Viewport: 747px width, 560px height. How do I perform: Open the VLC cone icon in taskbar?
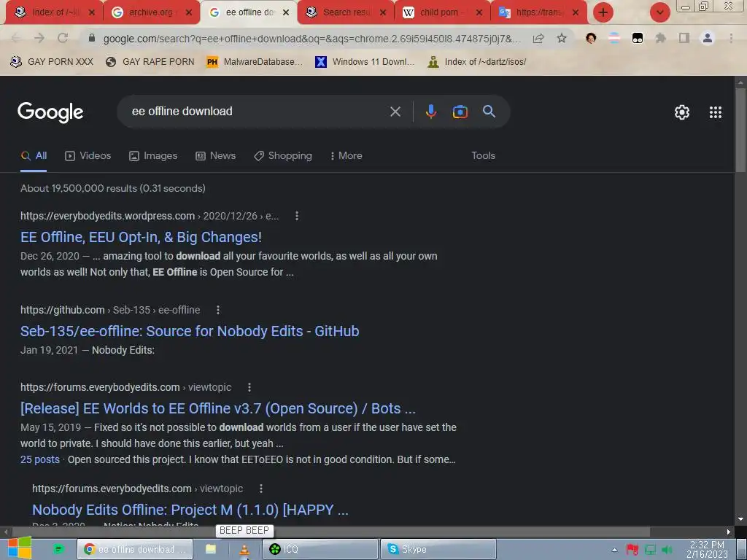click(244, 549)
